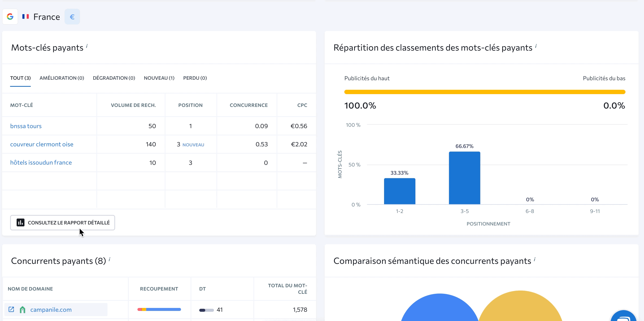The height and width of the screenshot is (321, 644).
Task: Open the bnssa tours keyword link
Action: (x=26, y=126)
